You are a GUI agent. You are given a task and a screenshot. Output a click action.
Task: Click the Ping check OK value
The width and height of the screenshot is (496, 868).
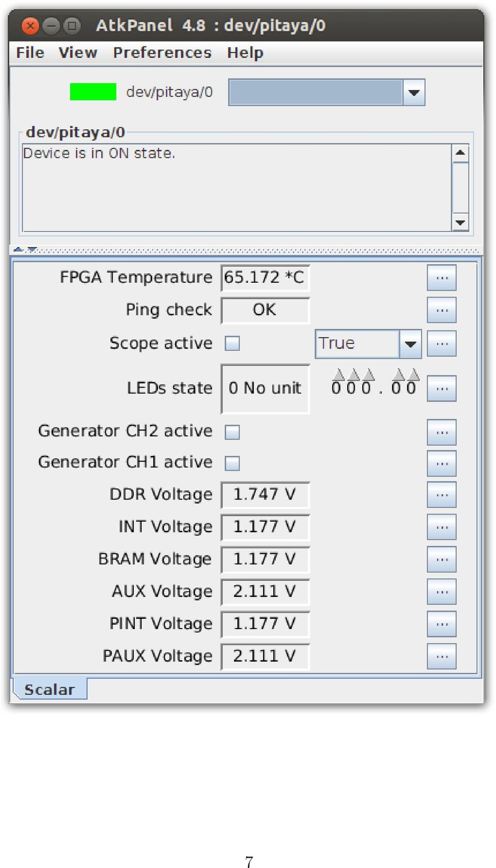pyautogui.click(x=265, y=310)
